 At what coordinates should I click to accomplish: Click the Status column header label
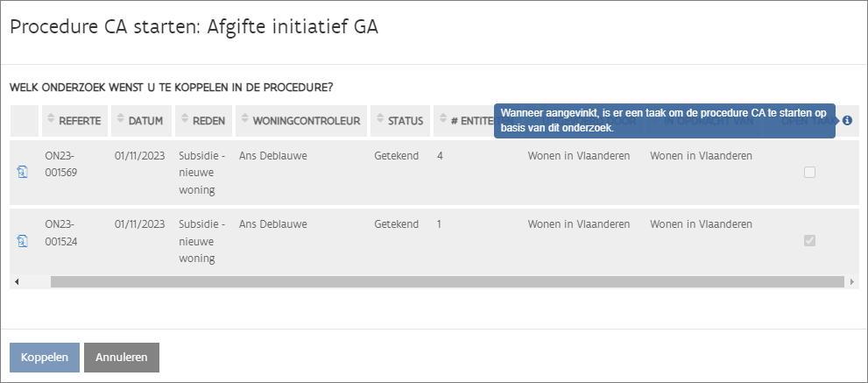[406, 121]
